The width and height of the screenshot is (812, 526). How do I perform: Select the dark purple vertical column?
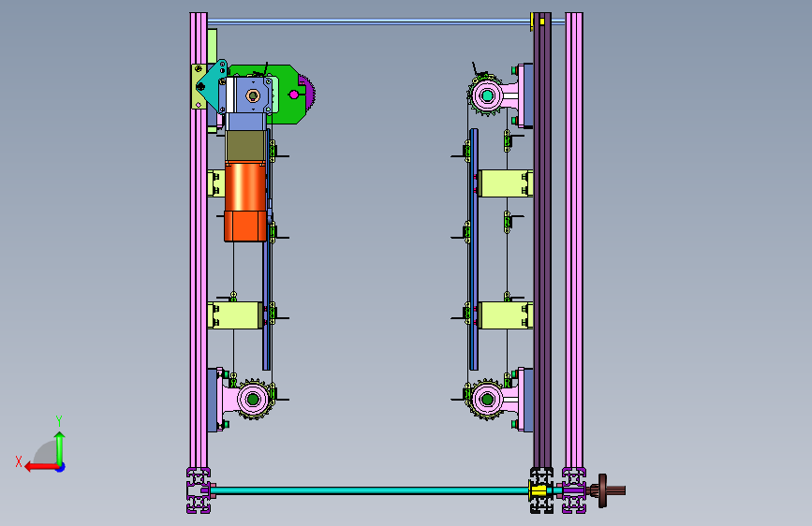click(x=542, y=241)
